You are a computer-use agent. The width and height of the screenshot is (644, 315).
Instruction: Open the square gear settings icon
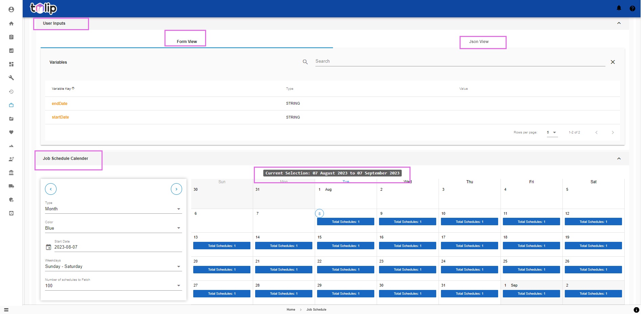click(11, 213)
